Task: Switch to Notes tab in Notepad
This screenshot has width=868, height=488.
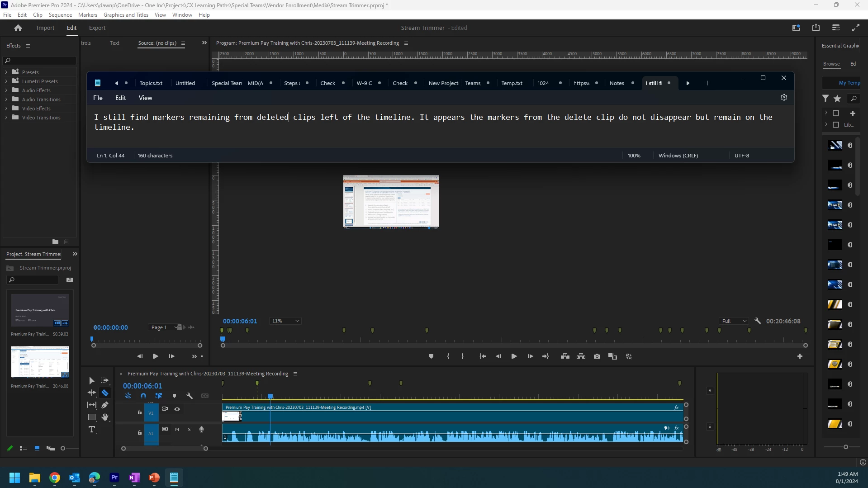Action: (617, 83)
